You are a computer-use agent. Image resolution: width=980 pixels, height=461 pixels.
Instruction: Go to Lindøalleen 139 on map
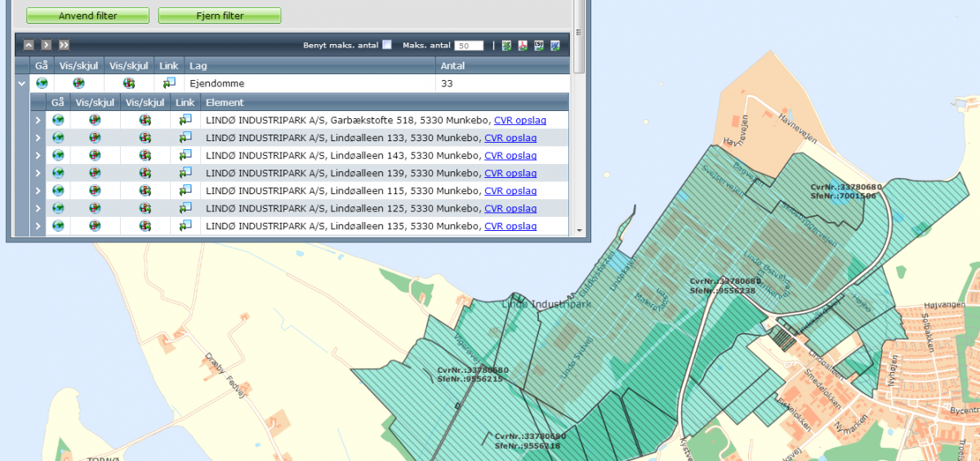pyautogui.click(x=58, y=173)
